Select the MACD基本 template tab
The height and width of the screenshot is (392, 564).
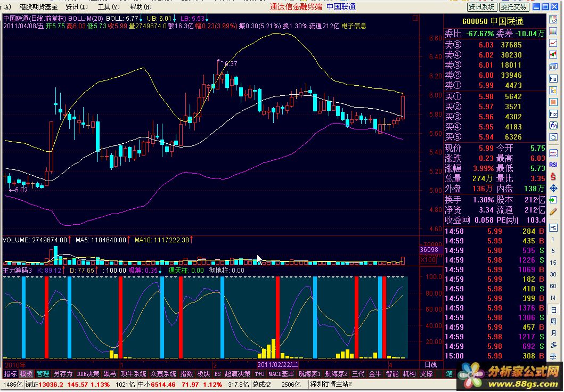(282, 374)
